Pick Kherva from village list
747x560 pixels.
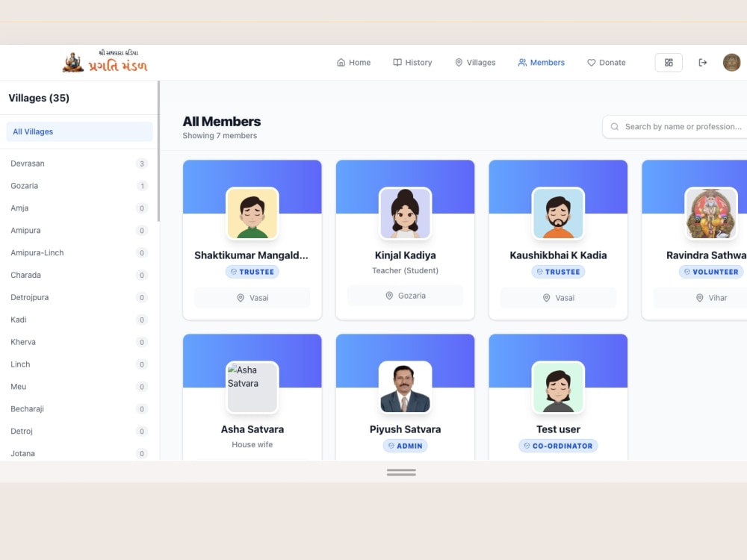(x=79, y=342)
